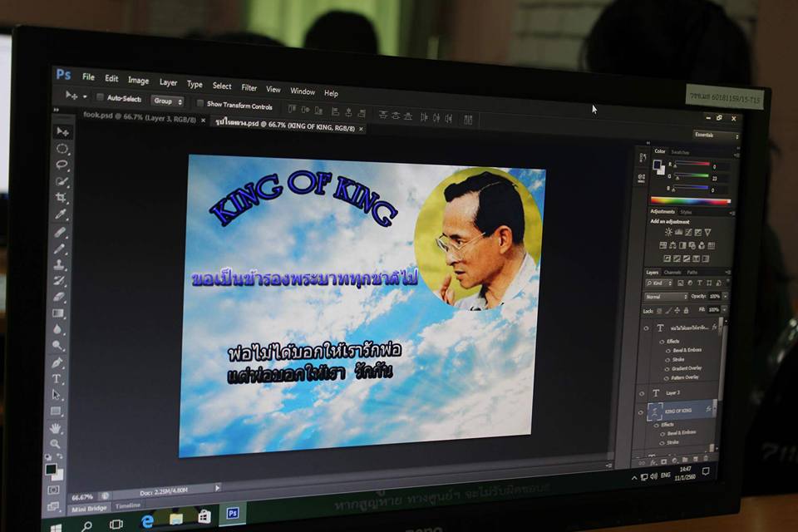Screen dimensions: 798x532
Task: Select the Hand tool
Action: pyautogui.click(x=57, y=428)
